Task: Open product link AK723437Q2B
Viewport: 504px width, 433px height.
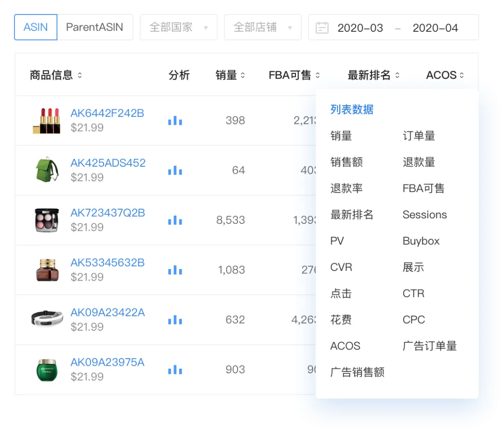Action: coord(108,213)
